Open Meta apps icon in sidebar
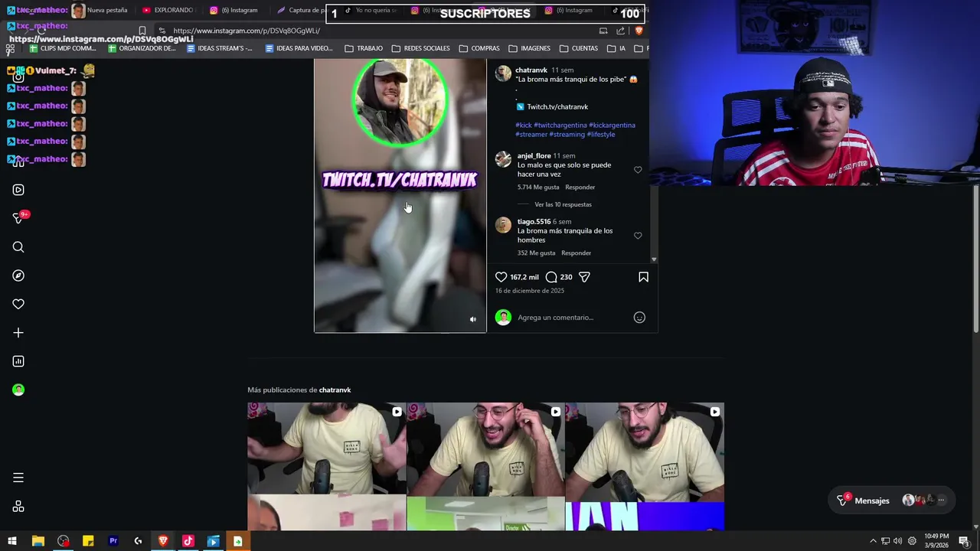980x551 pixels. click(x=18, y=507)
